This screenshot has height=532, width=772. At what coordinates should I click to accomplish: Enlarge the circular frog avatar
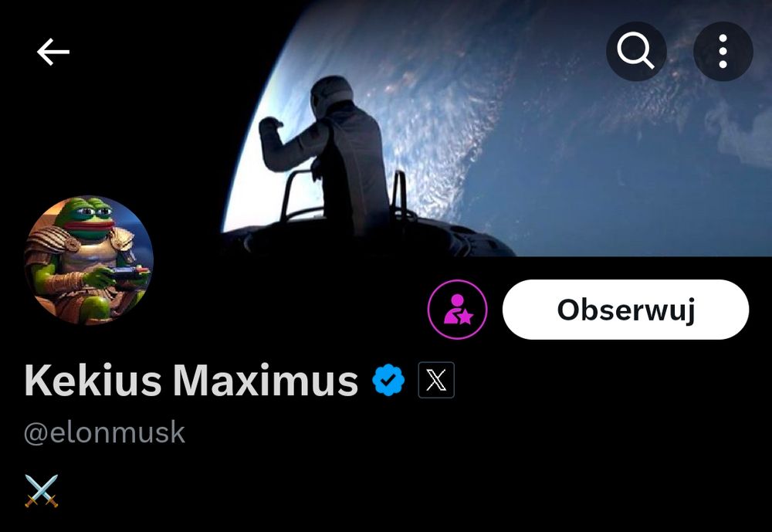(89, 260)
